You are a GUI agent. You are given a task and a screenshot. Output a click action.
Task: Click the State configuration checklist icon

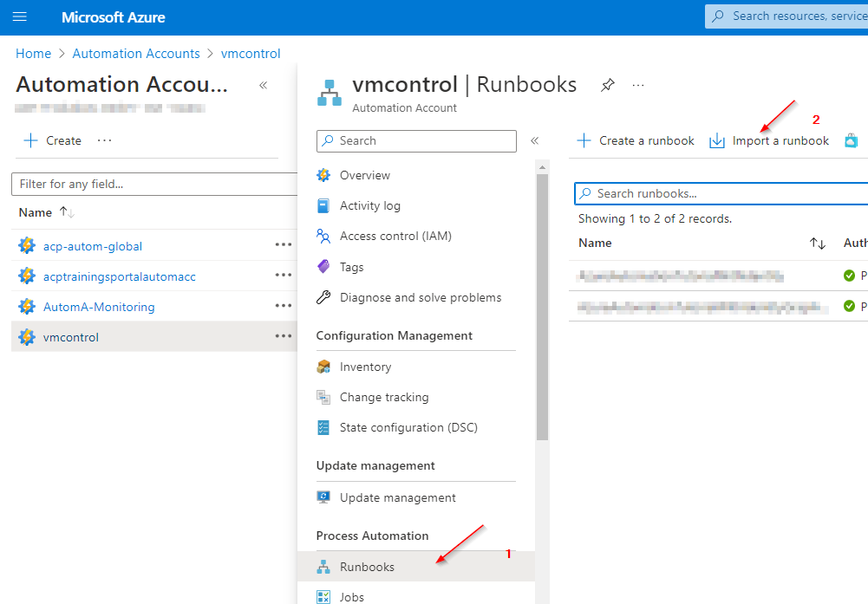[323, 427]
